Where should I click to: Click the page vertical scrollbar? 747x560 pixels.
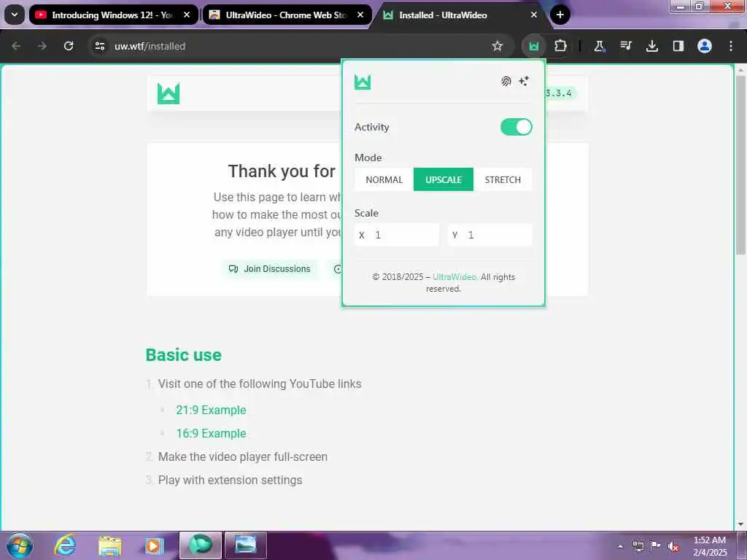[x=740, y=166]
